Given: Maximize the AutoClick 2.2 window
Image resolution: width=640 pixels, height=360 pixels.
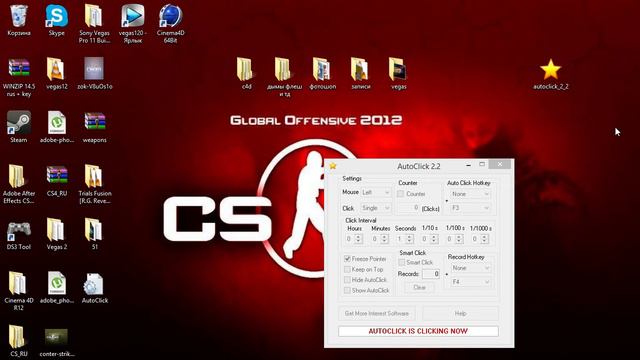Looking at the screenshot, I should [x=482, y=164].
